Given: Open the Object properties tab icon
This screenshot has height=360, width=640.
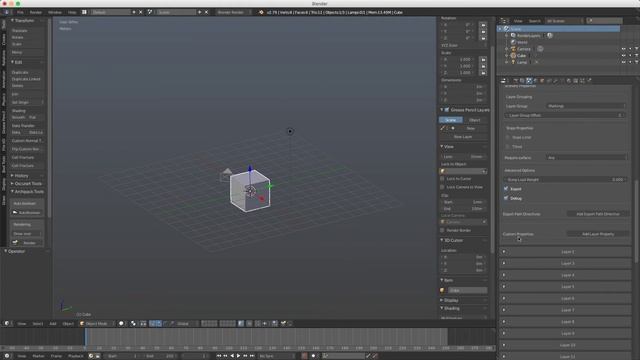Looking at the screenshot, I should pyautogui.click(x=542, y=81).
